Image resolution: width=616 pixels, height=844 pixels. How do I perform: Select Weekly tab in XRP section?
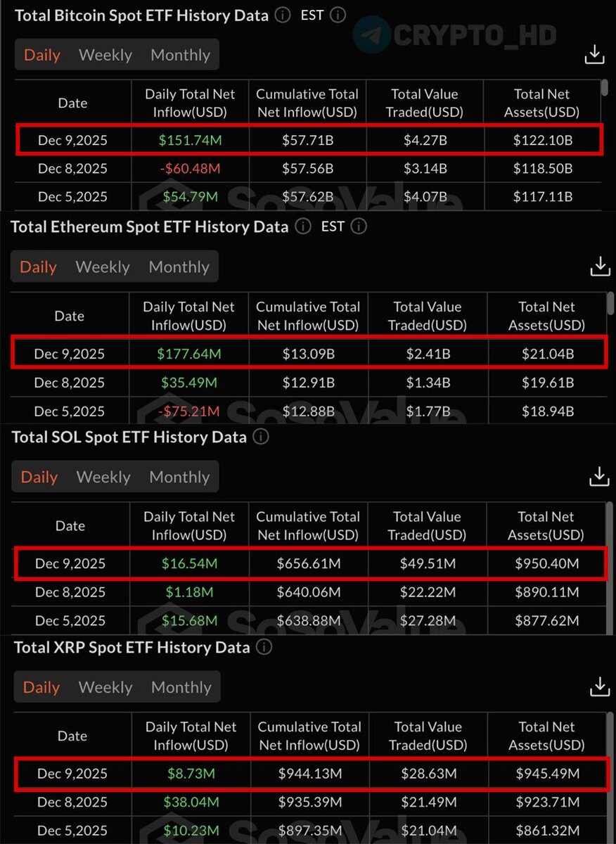pos(105,687)
